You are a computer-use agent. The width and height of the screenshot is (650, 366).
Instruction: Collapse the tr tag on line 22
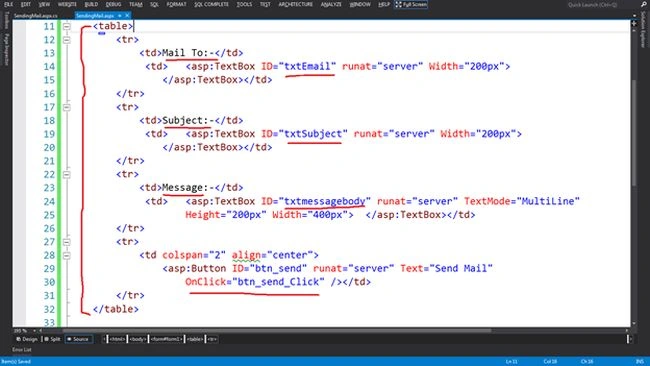[66, 175]
